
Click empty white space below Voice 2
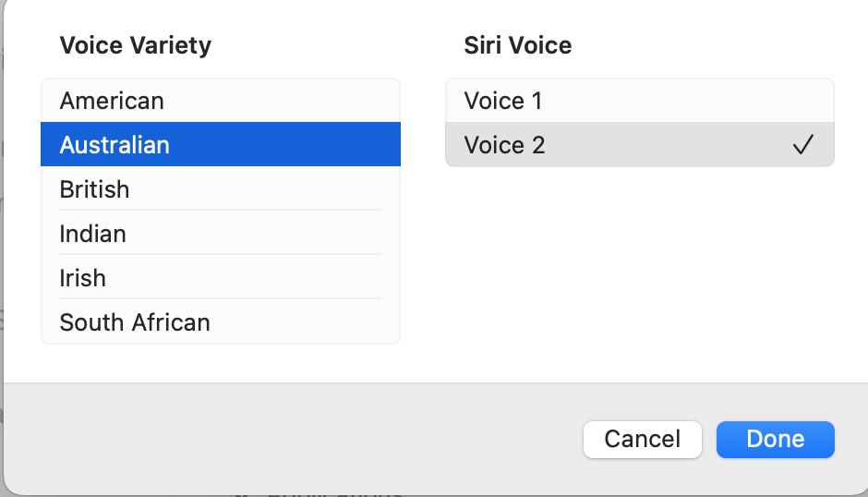coord(637,268)
